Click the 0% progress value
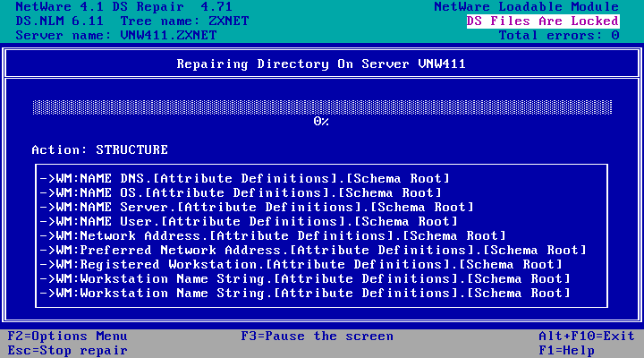This screenshot has height=358, width=644. pyautogui.click(x=321, y=122)
